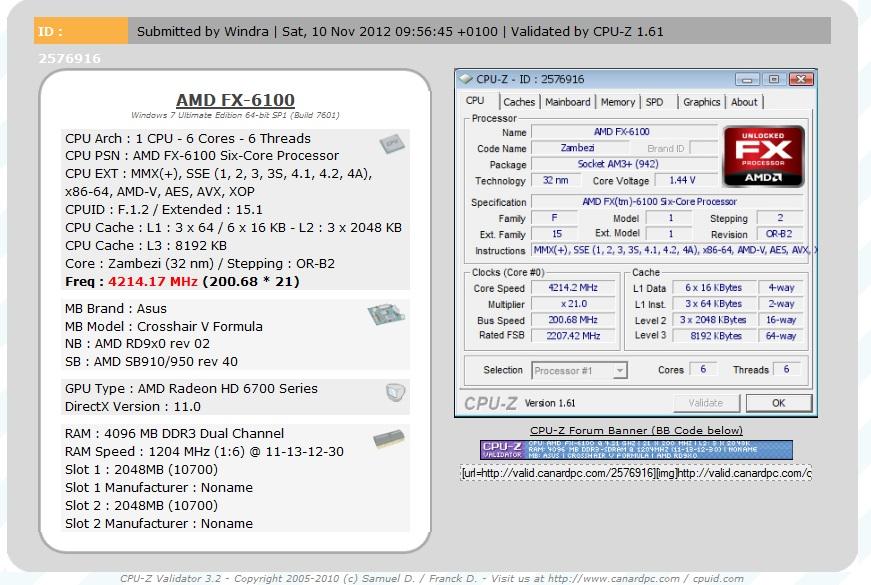Image resolution: width=871 pixels, height=585 pixels.
Task: Click the Technology value 32 nm
Action: coord(555,180)
